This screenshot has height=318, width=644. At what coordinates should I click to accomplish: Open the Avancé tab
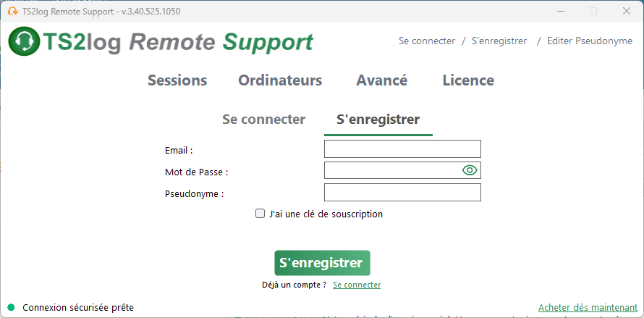coord(381,80)
